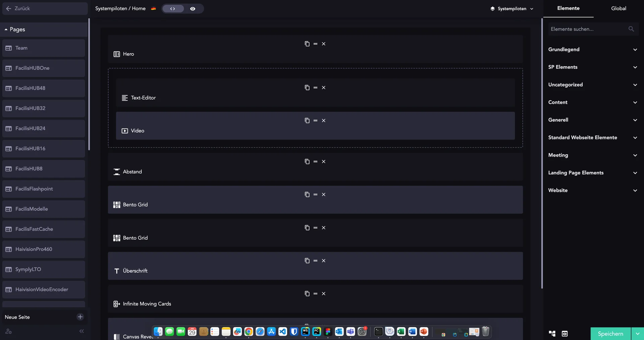Viewport: 644px width, 340px height.
Task: Delete the Überschrift element
Action: pyautogui.click(x=324, y=261)
